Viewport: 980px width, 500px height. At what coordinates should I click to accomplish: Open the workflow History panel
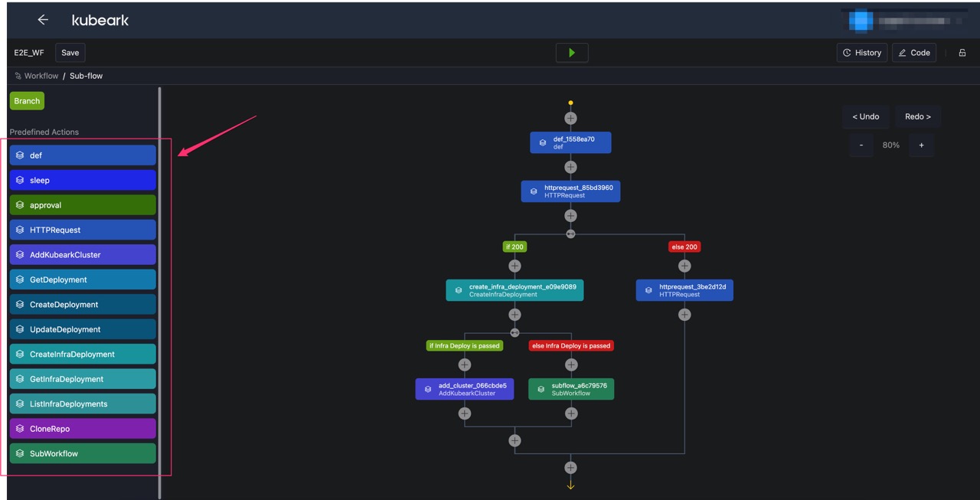[x=861, y=52]
